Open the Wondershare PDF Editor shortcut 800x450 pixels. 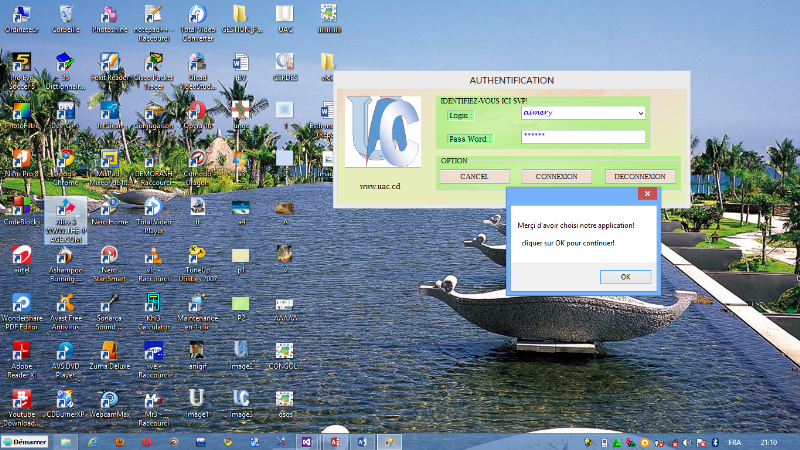coord(22,304)
